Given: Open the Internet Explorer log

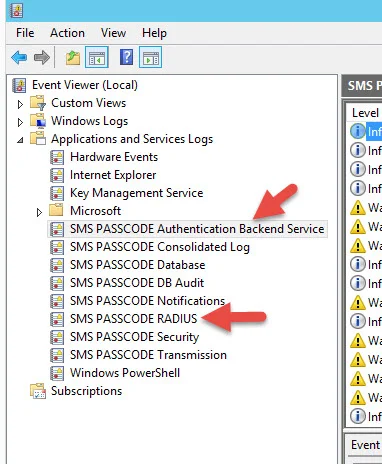Looking at the screenshot, I should (x=113, y=175).
